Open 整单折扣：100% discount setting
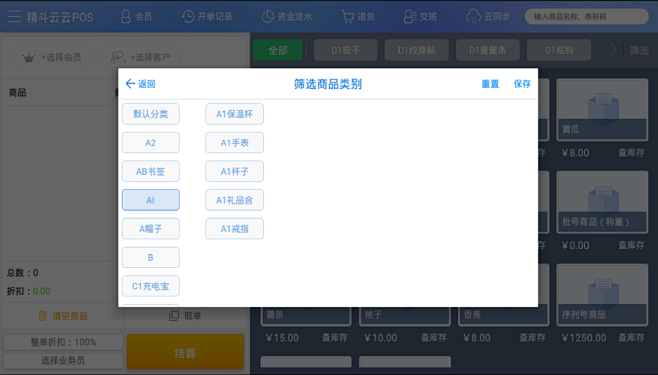This screenshot has height=375, width=658. click(63, 342)
